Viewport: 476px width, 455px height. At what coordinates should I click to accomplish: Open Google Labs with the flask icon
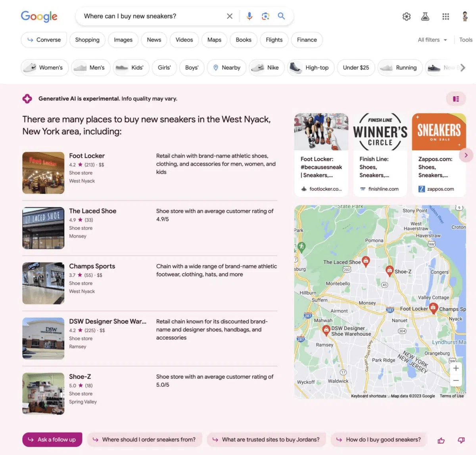425,16
